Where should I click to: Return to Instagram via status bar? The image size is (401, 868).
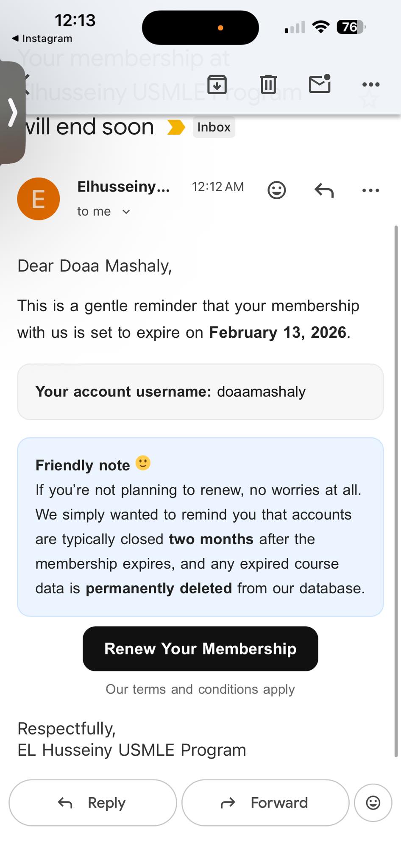(x=42, y=39)
